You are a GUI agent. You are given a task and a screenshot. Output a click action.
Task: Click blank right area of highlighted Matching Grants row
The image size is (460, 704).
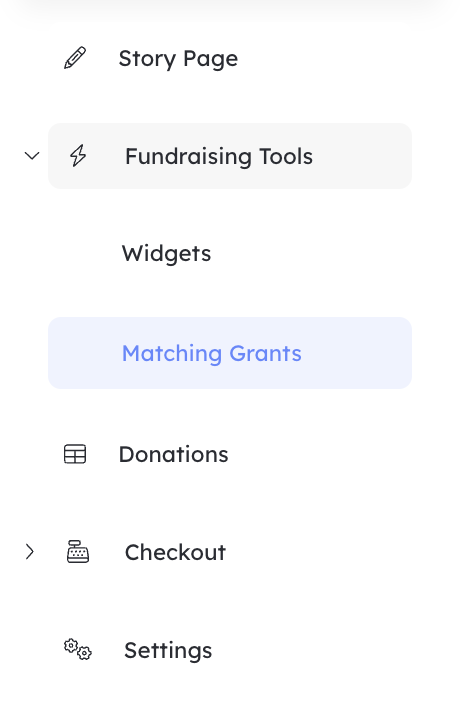pos(359,353)
